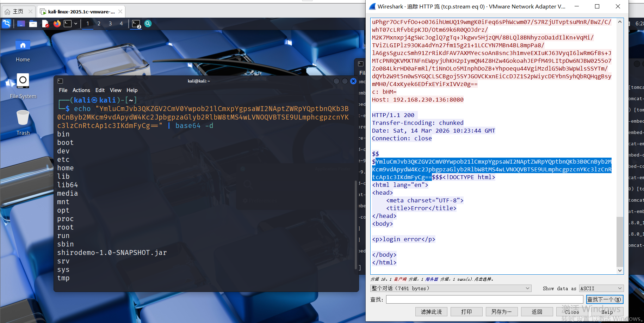Click the Close button in Wireshark dialog
The height and width of the screenshot is (323, 644).
[x=572, y=312]
